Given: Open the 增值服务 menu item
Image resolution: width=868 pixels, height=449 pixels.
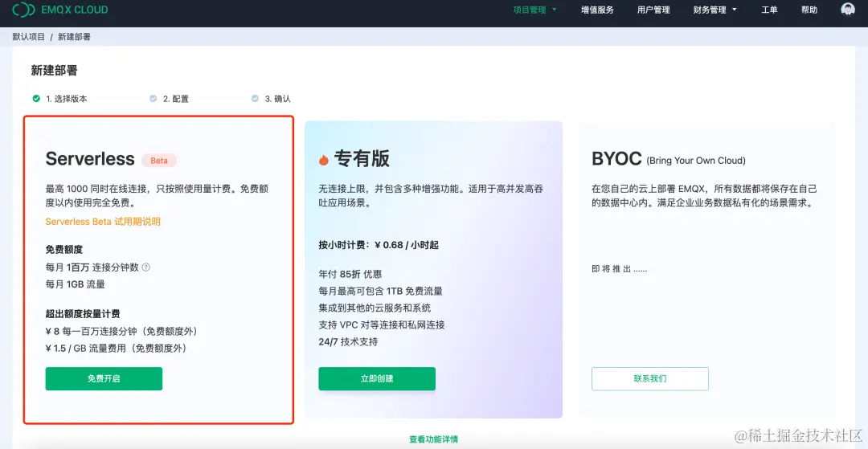Looking at the screenshot, I should coord(597,10).
